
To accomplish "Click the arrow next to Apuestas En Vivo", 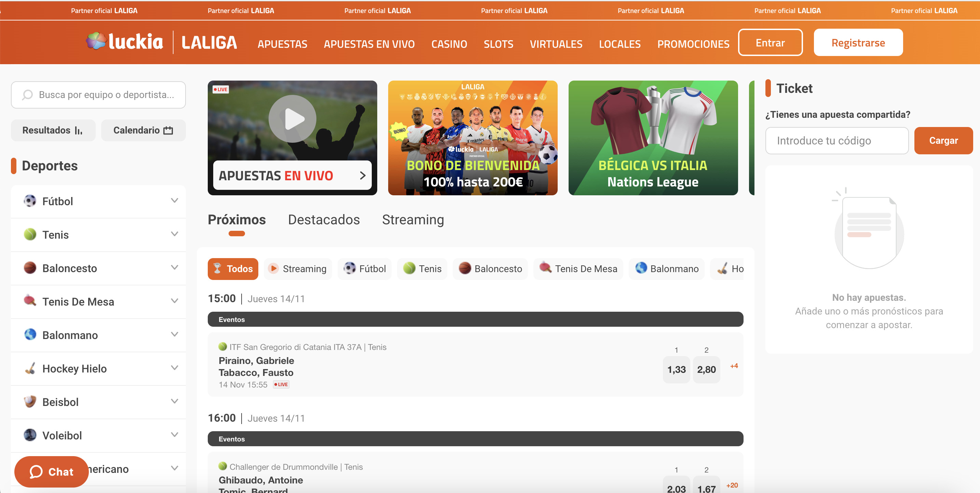I will [x=363, y=175].
